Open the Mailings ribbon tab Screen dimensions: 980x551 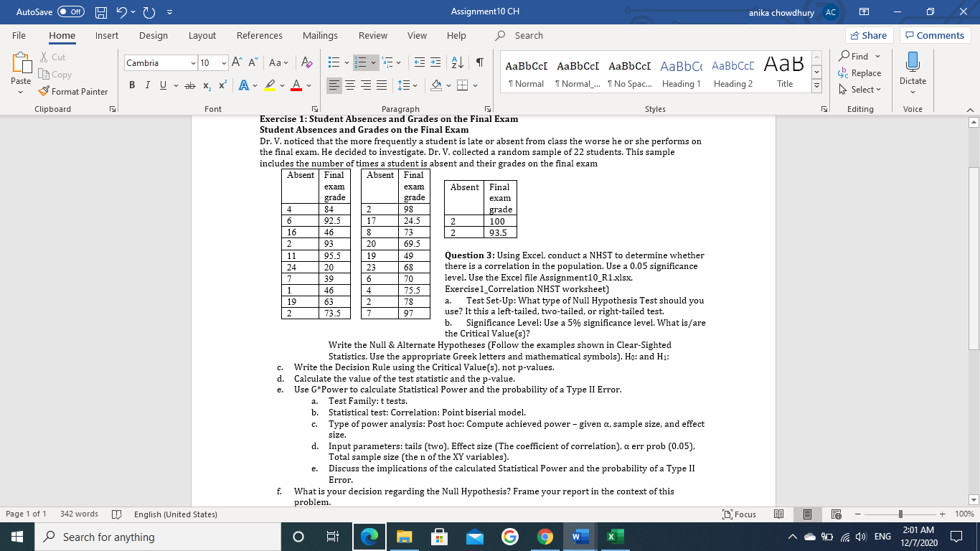pyautogui.click(x=320, y=35)
